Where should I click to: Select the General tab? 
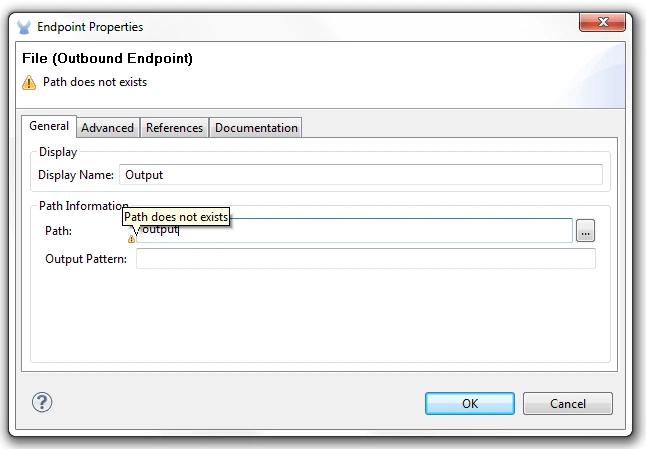pos(49,126)
